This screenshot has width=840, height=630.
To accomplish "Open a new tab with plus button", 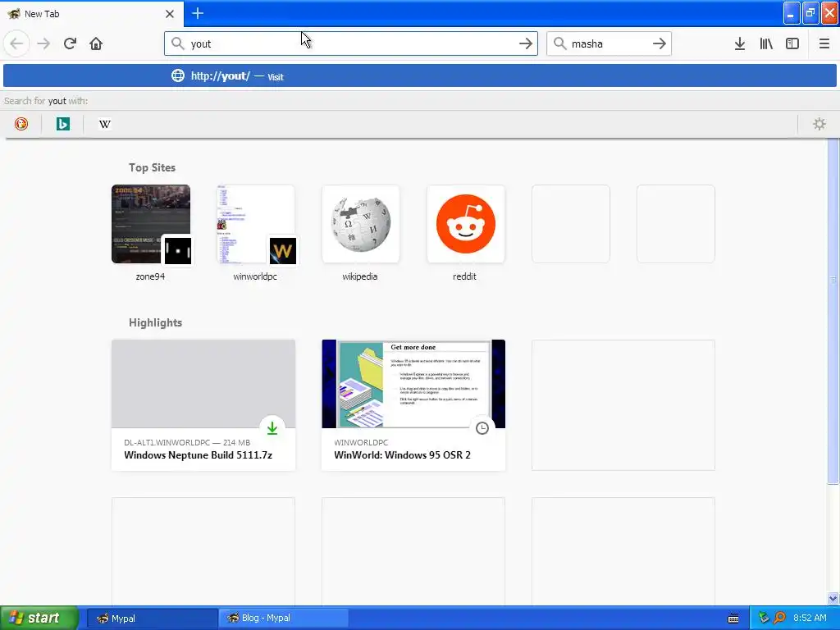I will pos(198,13).
